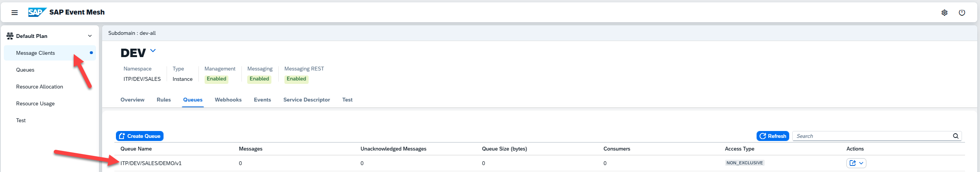Select Queues in the sidebar
980x172 pixels.
point(25,70)
